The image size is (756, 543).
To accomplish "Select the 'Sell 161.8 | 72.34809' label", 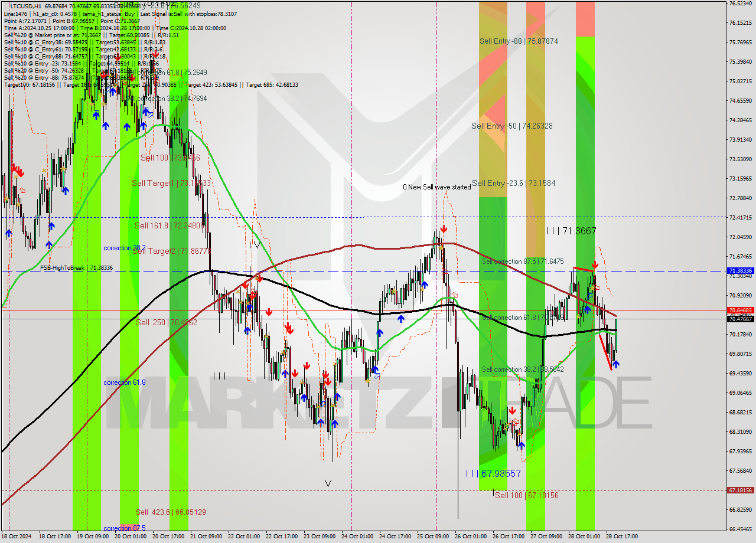I will [170, 225].
